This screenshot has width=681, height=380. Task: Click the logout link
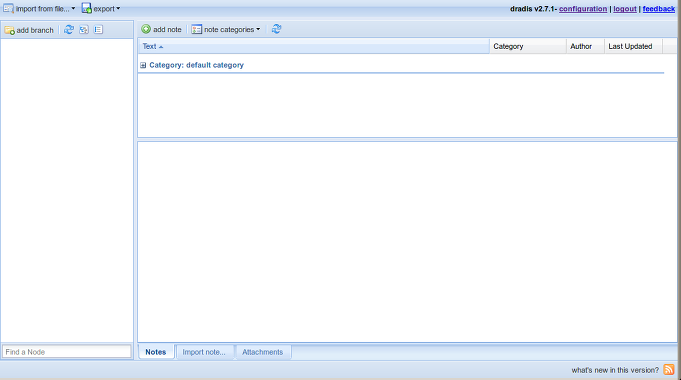click(x=625, y=9)
